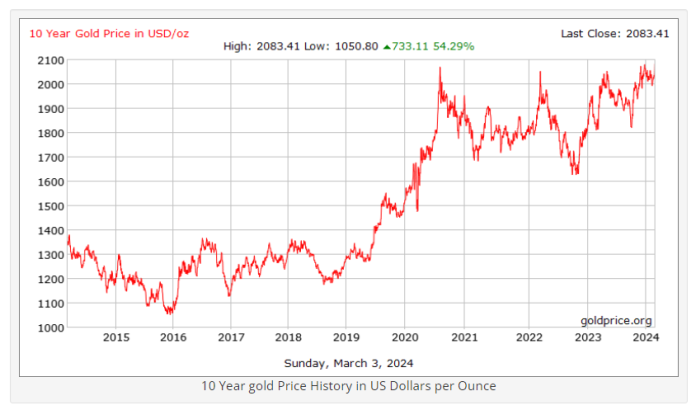
Task: Click the 1300 y-axis price label
Action: click(x=52, y=255)
